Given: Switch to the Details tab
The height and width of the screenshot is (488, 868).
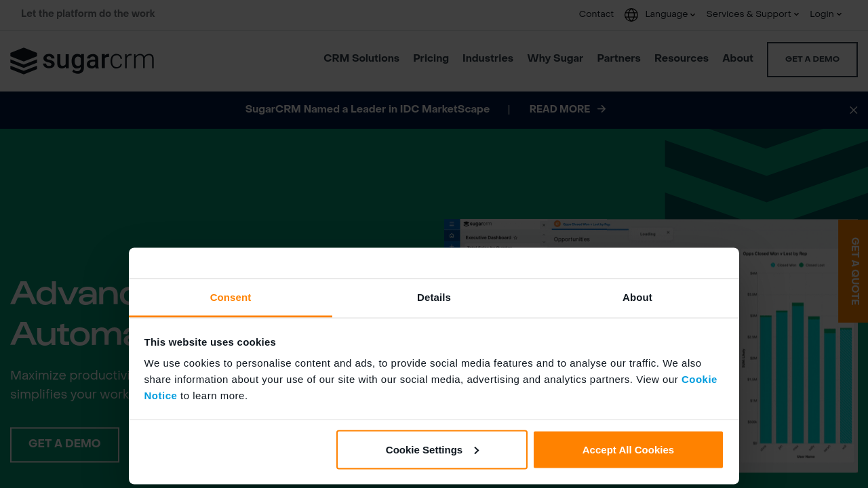Looking at the screenshot, I should click(x=434, y=298).
